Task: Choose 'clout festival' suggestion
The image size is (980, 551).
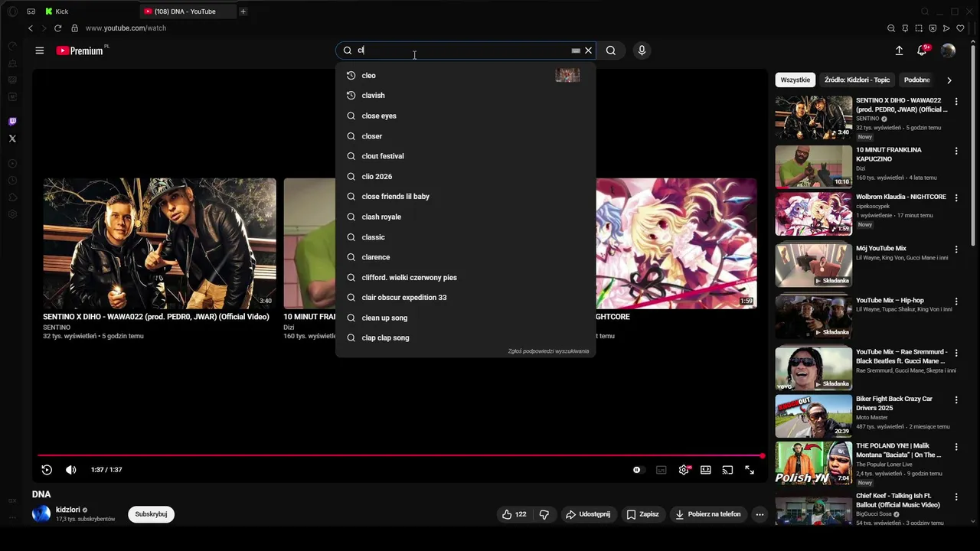Action: [x=465, y=156]
